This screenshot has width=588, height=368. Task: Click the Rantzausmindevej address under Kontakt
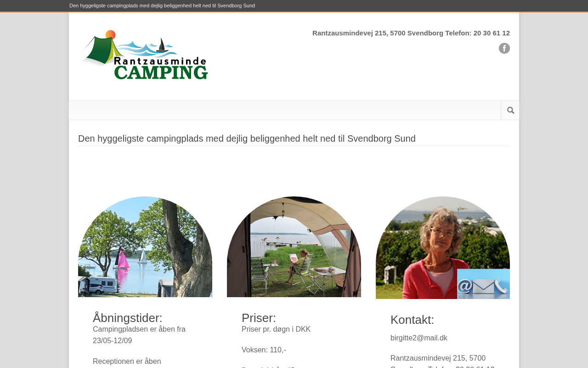[x=438, y=358]
